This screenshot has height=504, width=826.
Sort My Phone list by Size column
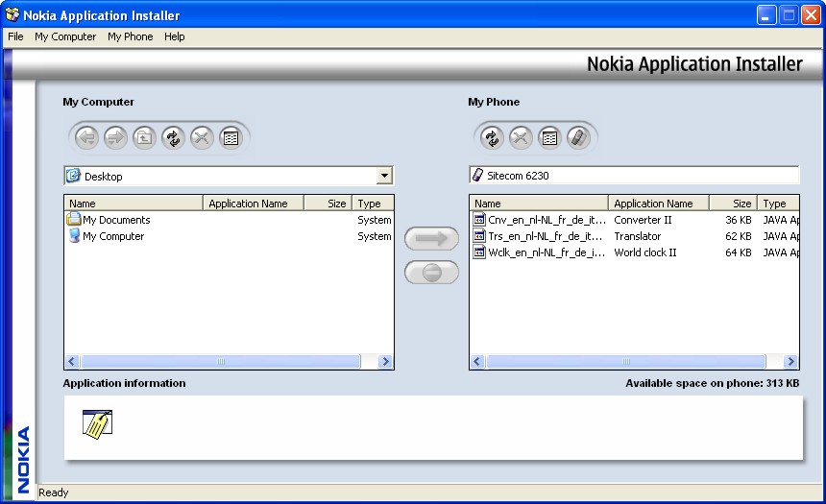[x=733, y=204]
